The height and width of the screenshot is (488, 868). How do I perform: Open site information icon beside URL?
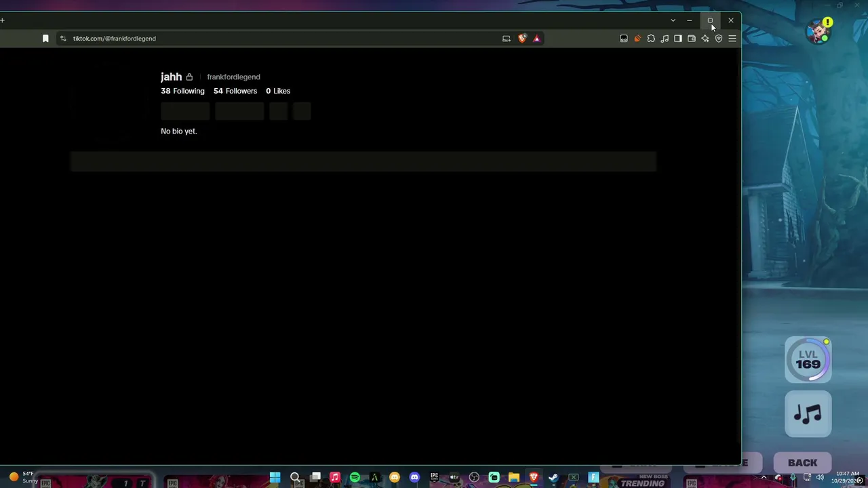tap(63, 39)
